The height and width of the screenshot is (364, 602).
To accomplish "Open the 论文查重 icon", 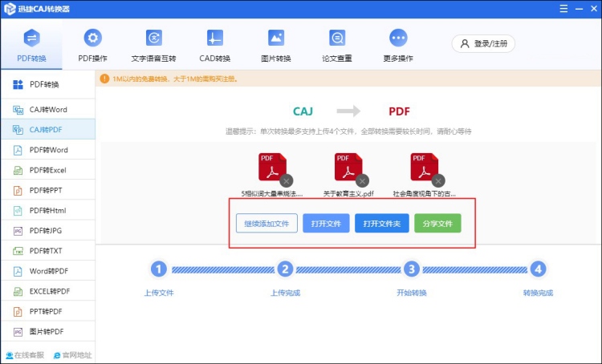I will point(336,38).
